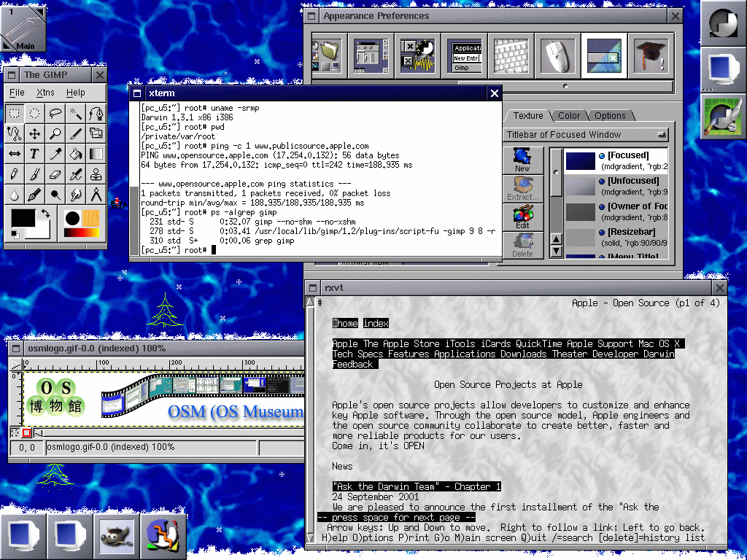Select the Clone stamp tool
This screenshot has height=560, width=747.
point(96,174)
